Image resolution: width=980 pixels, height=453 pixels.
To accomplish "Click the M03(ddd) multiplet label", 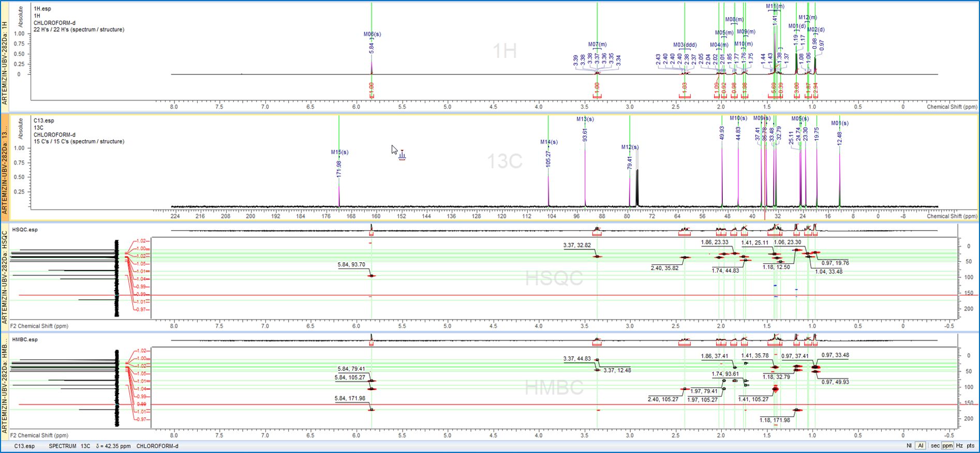I will (685, 45).
